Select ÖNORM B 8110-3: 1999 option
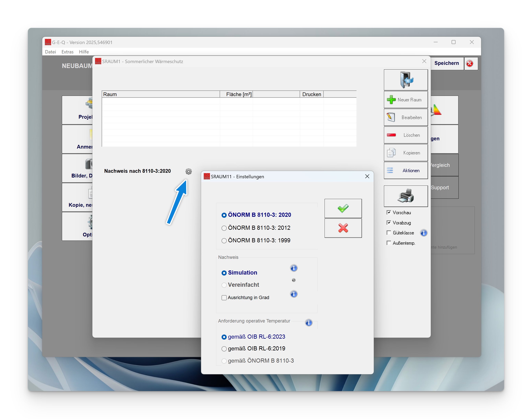 click(x=224, y=240)
